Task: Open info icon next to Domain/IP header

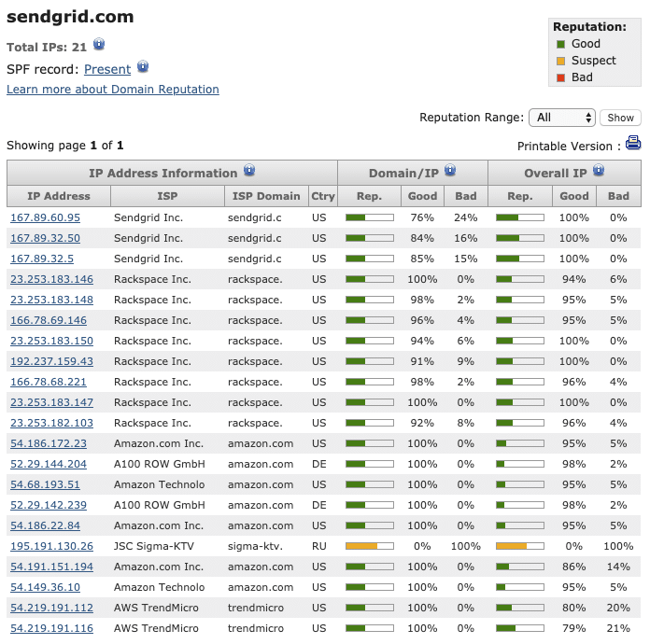Action: [450, 170]
